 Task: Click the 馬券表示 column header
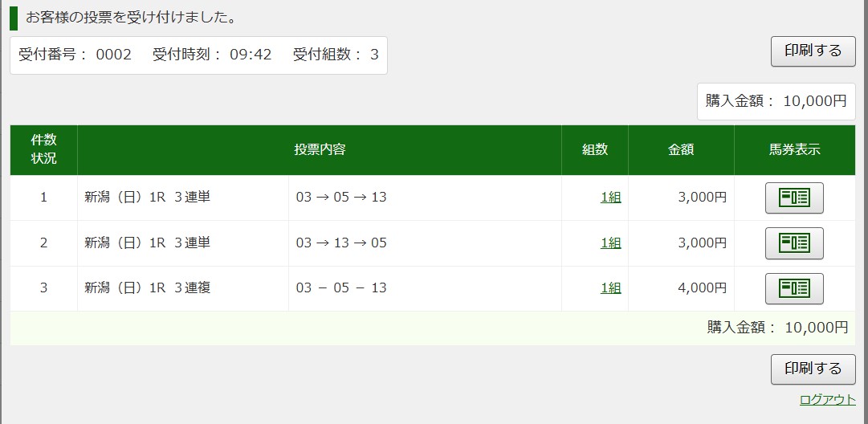[794, 149]
